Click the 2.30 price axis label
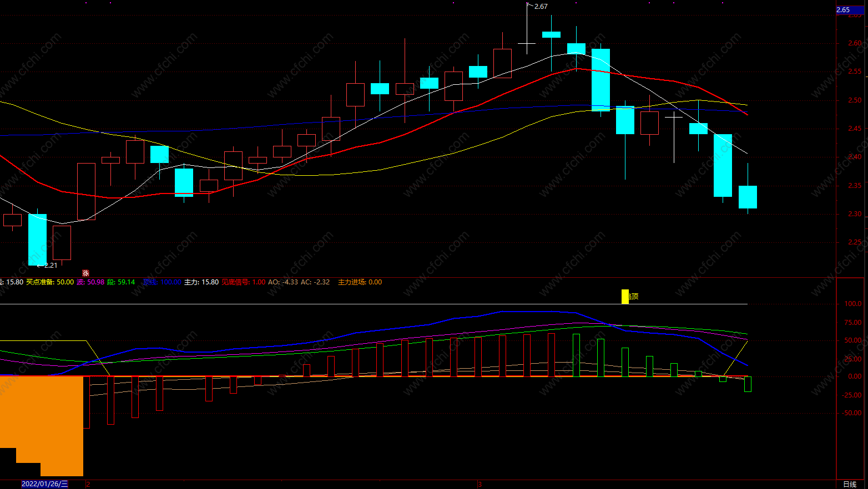 [x=855, y=214]
